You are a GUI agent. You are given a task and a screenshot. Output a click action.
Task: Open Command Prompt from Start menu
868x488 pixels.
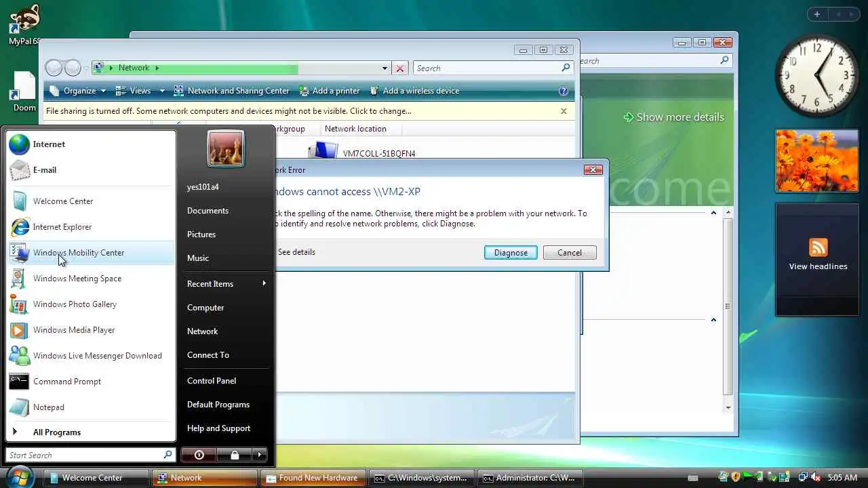point(90,382)
